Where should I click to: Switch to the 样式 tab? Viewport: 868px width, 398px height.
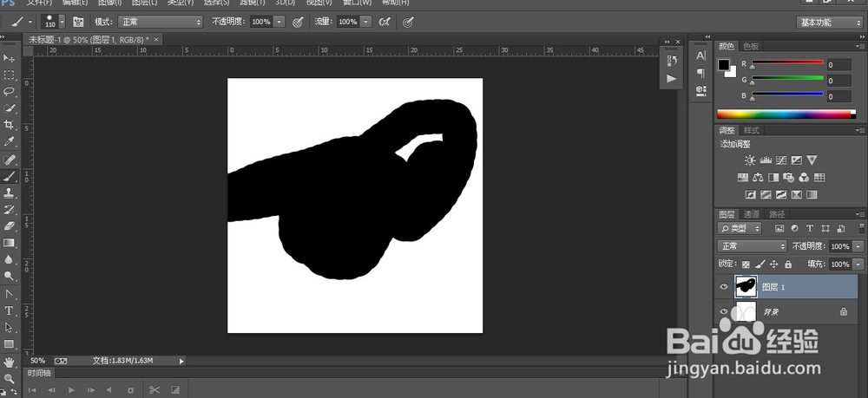coord(751,130)
